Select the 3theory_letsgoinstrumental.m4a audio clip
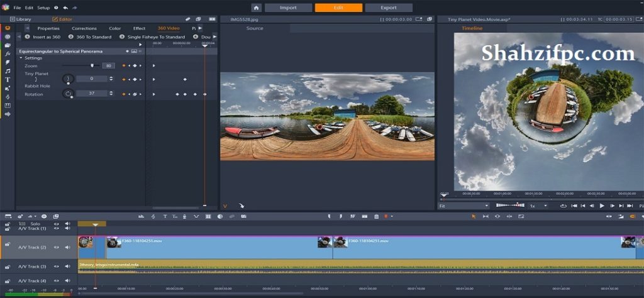Image resolution: width=644 pixels, height=298 pixels. tap(360, 267)
